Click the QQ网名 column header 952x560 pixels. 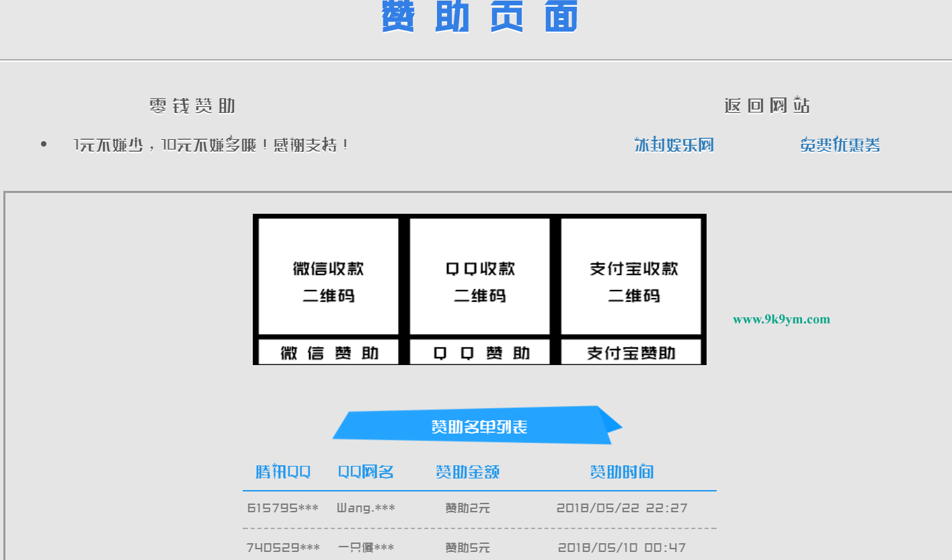[365, 471]
